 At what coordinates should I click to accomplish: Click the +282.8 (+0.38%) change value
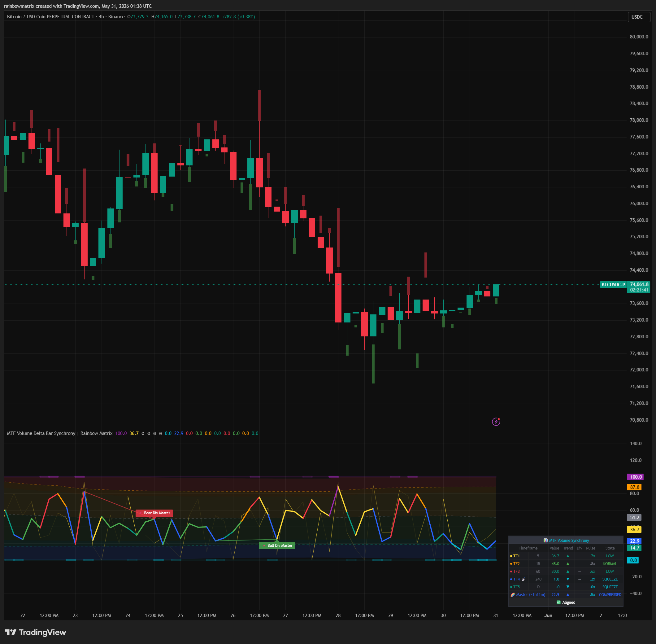238,17
